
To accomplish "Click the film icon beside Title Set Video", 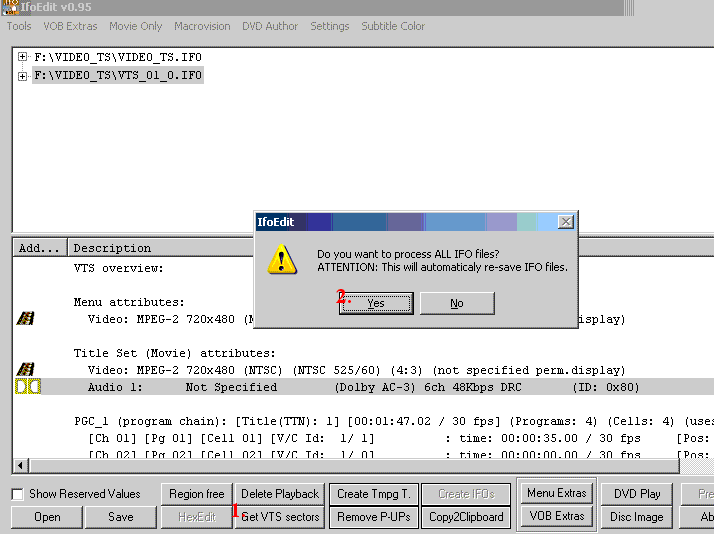I will click(26, 369).
